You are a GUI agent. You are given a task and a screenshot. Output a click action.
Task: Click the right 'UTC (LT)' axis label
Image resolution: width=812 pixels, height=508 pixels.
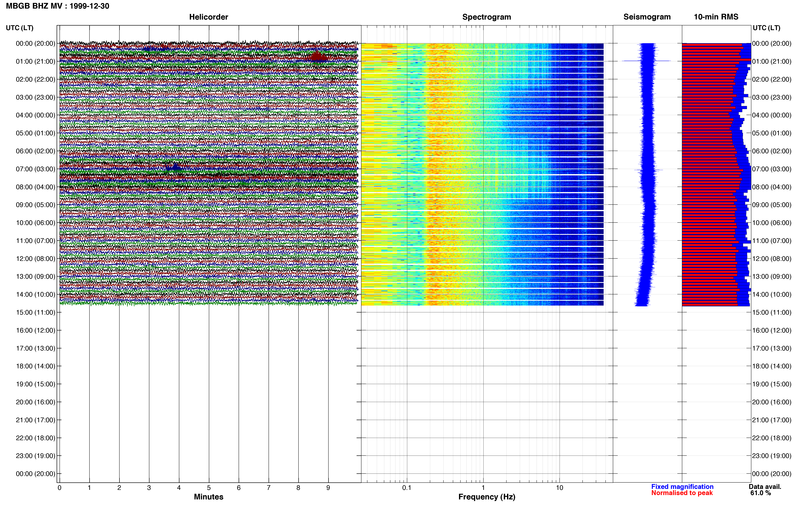[766, 28]
